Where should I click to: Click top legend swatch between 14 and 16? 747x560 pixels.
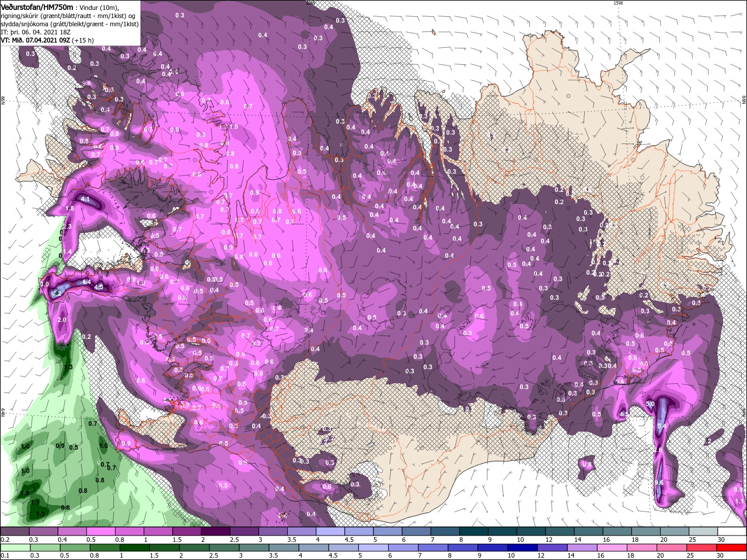tap(588, 531)
